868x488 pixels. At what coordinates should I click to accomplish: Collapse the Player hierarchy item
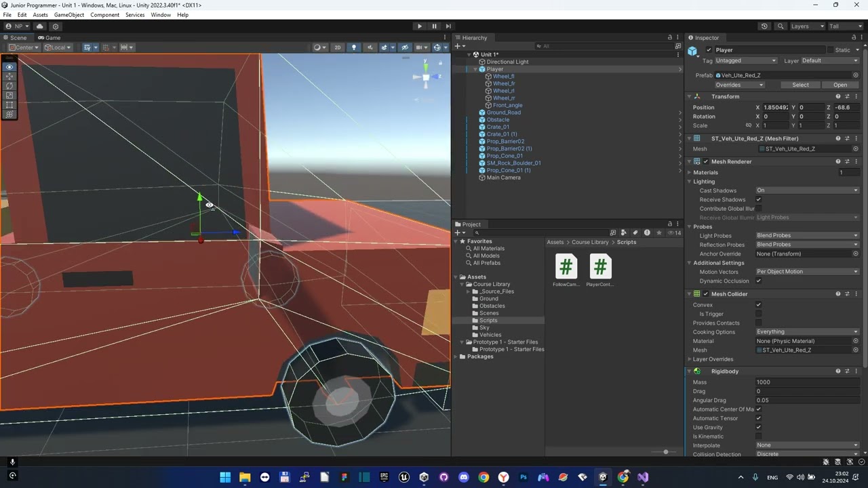tap(475, 69)
